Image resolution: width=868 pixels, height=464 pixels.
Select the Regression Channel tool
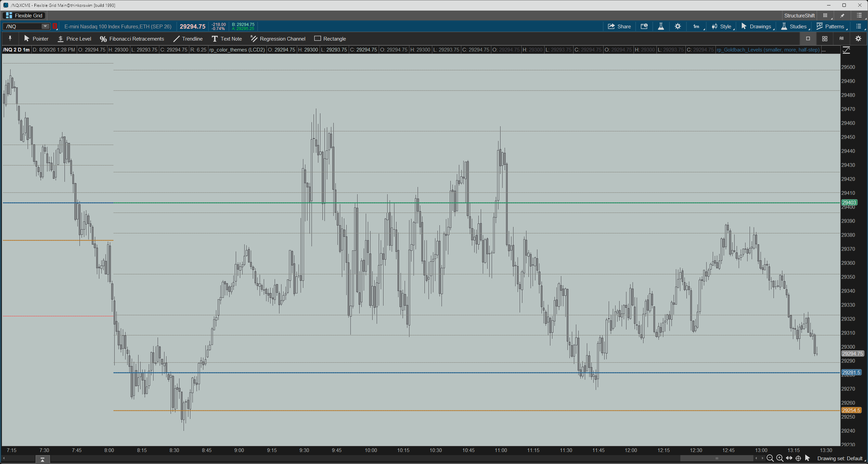278,39
